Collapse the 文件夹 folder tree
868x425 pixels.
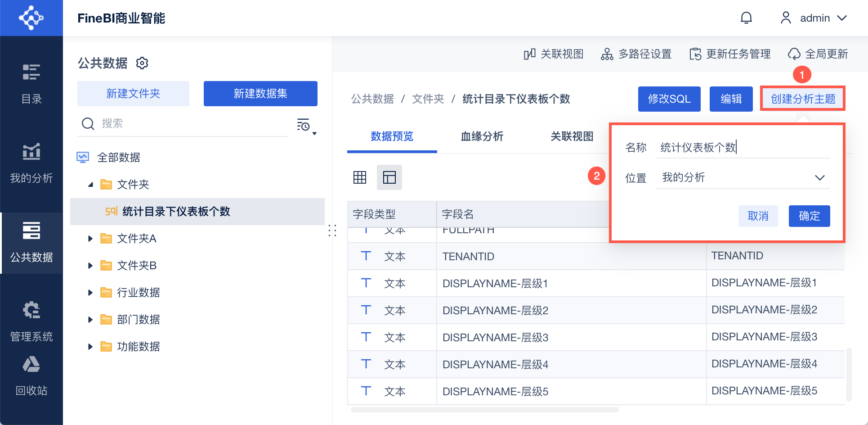pos(90,185)
